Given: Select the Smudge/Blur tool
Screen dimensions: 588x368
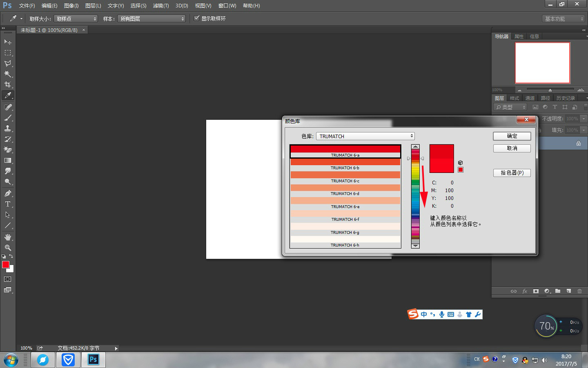Looking at the screenshot, I should 8,171.
